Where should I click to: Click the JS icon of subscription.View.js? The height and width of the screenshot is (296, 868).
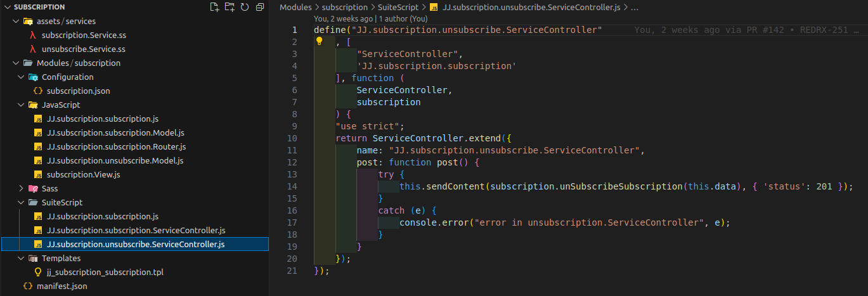click(38, 174)
